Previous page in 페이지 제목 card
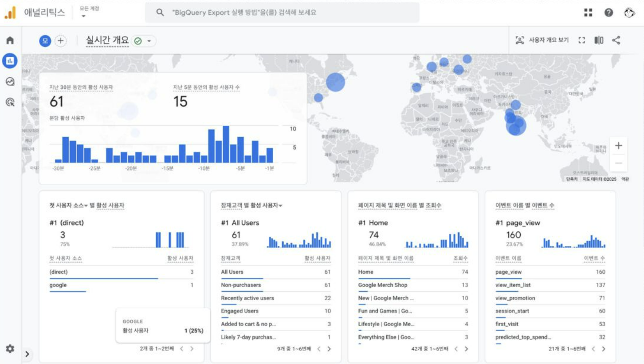644x364 pixels. [x=456, y=349]
